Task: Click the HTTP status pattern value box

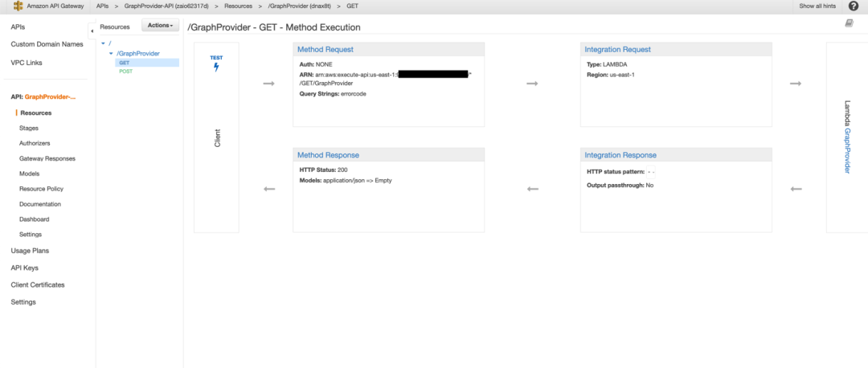Action: (652, 173)
